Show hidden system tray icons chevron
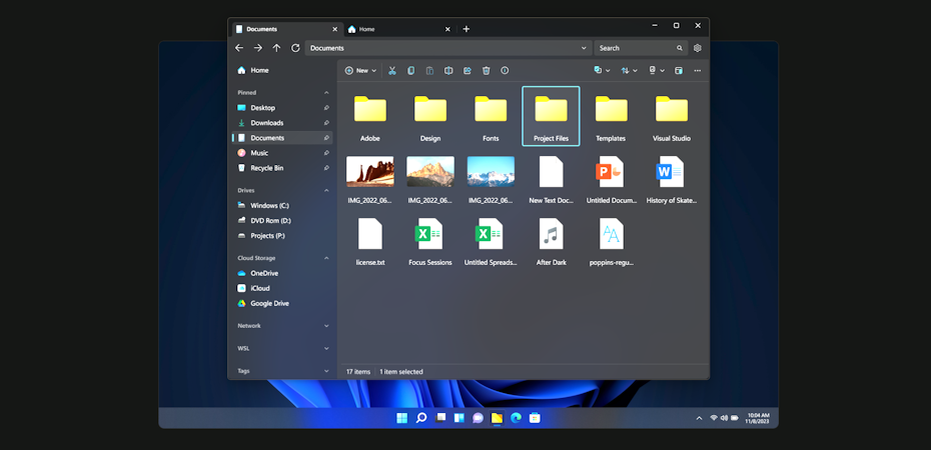The height and width of the screenshot is (450, 931). [699, 418]
